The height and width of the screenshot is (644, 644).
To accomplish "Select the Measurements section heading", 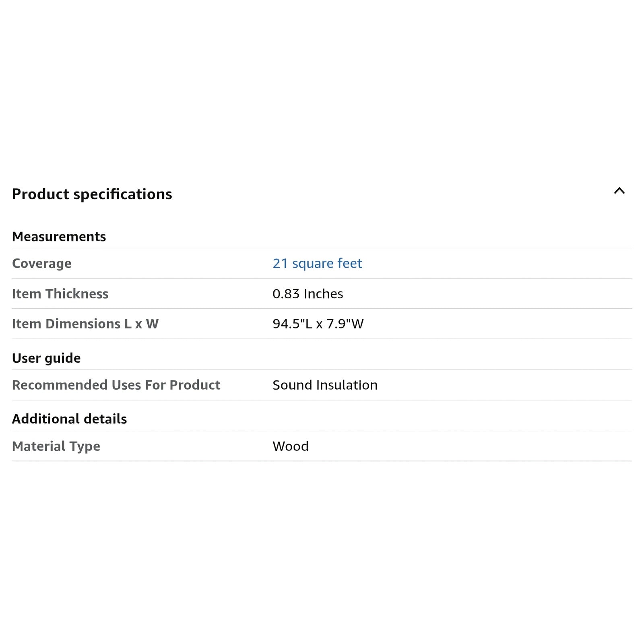I will 59,236.
